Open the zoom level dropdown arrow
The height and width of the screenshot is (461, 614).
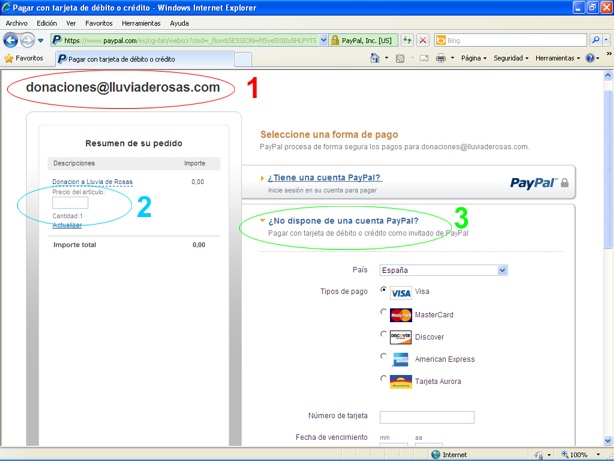click(x=598, y=454)
